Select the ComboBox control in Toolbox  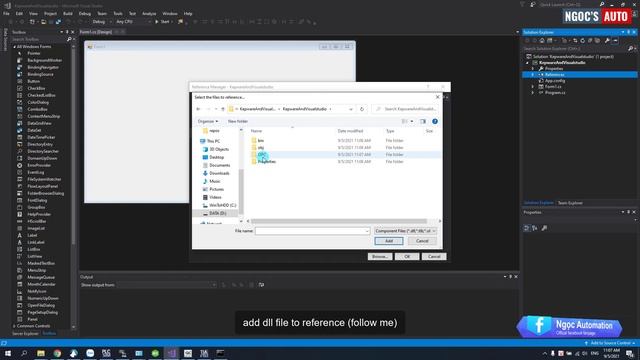click(37, 109)
